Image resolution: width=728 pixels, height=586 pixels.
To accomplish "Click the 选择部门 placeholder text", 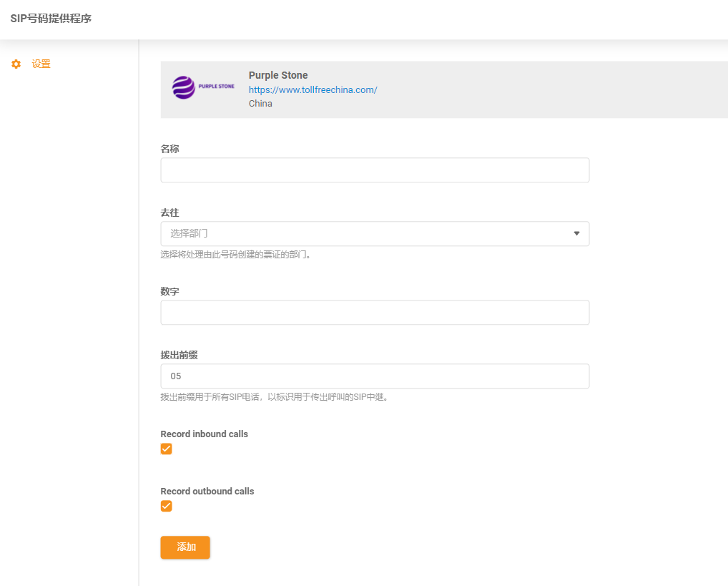I will coord(190,233).
